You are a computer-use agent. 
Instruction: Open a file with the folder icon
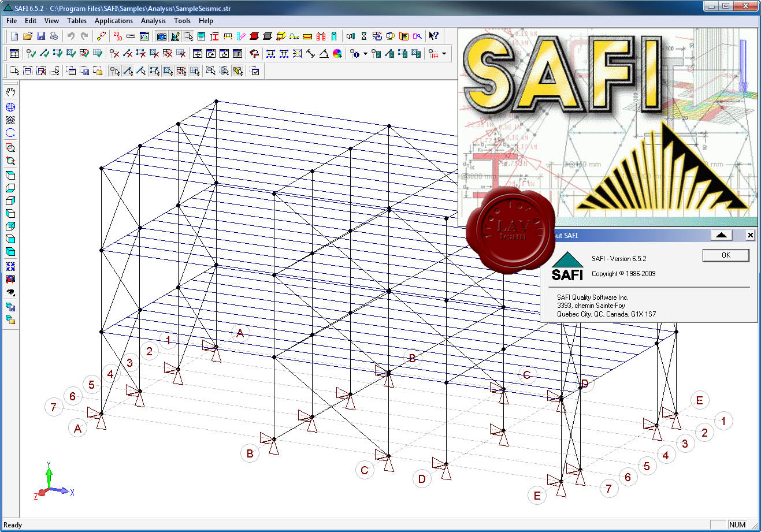click(28, 36)
